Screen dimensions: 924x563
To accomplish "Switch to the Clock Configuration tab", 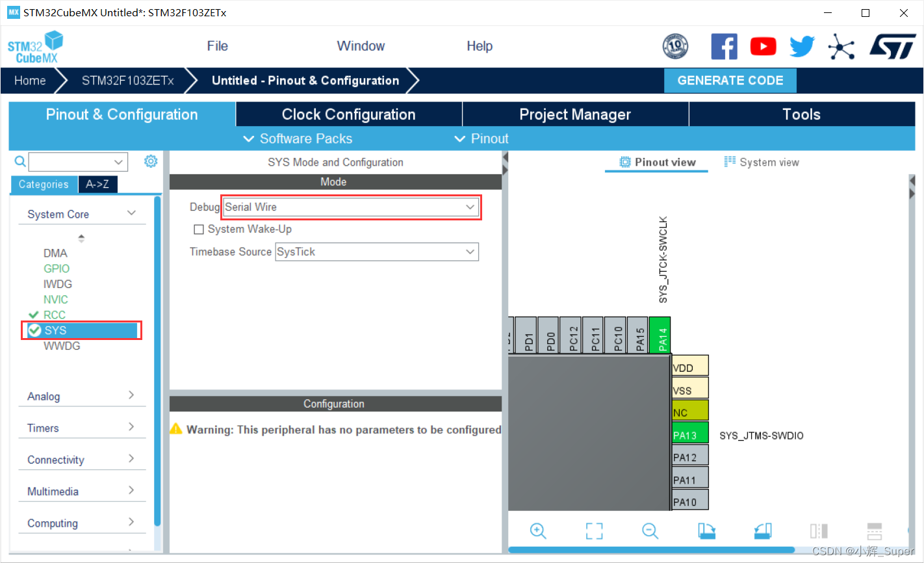I will point(349,114).
